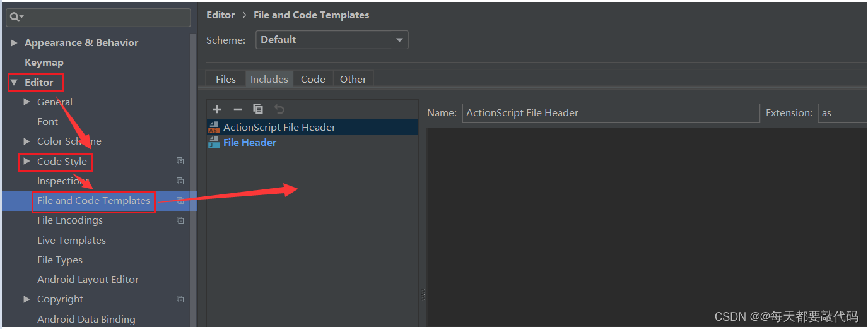This screenshot has height=329, width=868.
Task: Select File and Code Templates entry
Action: click(93, 201)
